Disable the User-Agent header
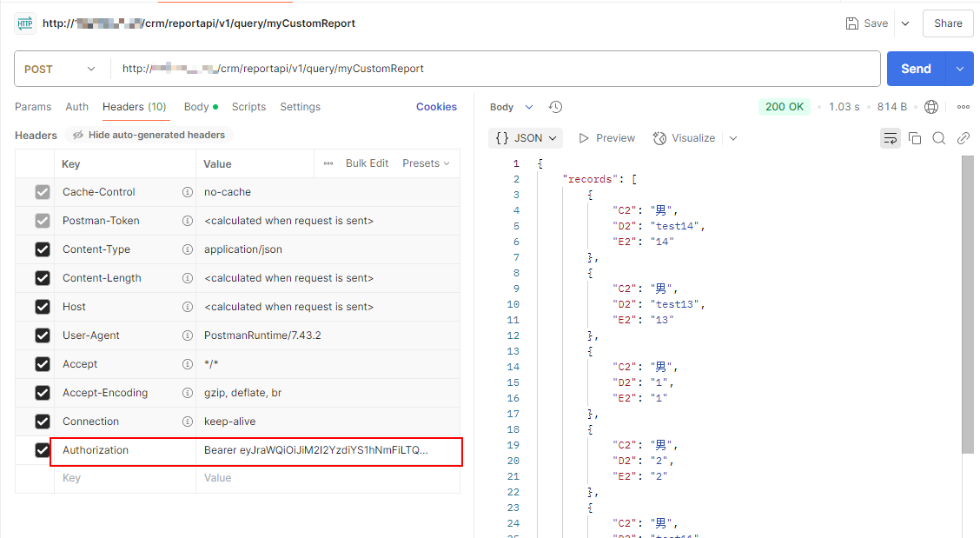Viewport: 980px width, 538px height. tap(43, 335)
